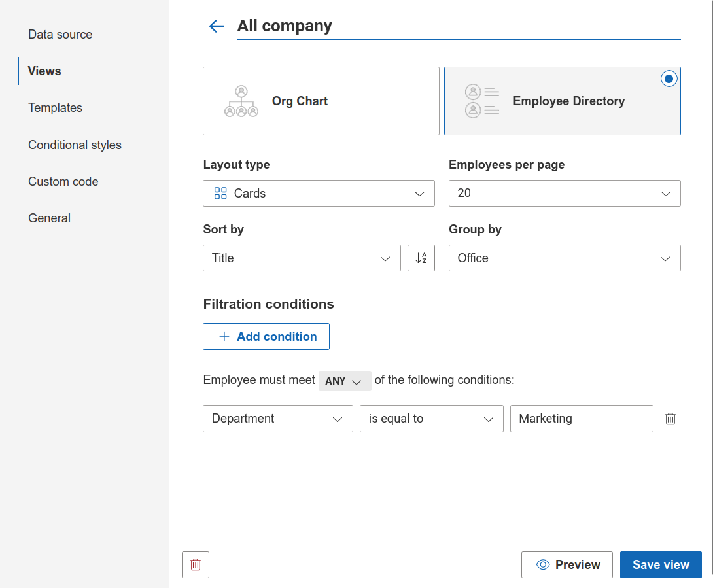This screenshot has width=713, height=588.
Task: Open the Employees per page dropdown
Action: click(x=565, y=193)
